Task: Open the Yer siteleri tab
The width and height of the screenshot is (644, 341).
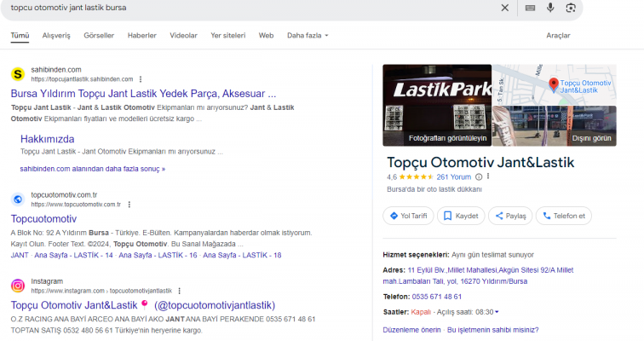Action: [x=228, y=35]
